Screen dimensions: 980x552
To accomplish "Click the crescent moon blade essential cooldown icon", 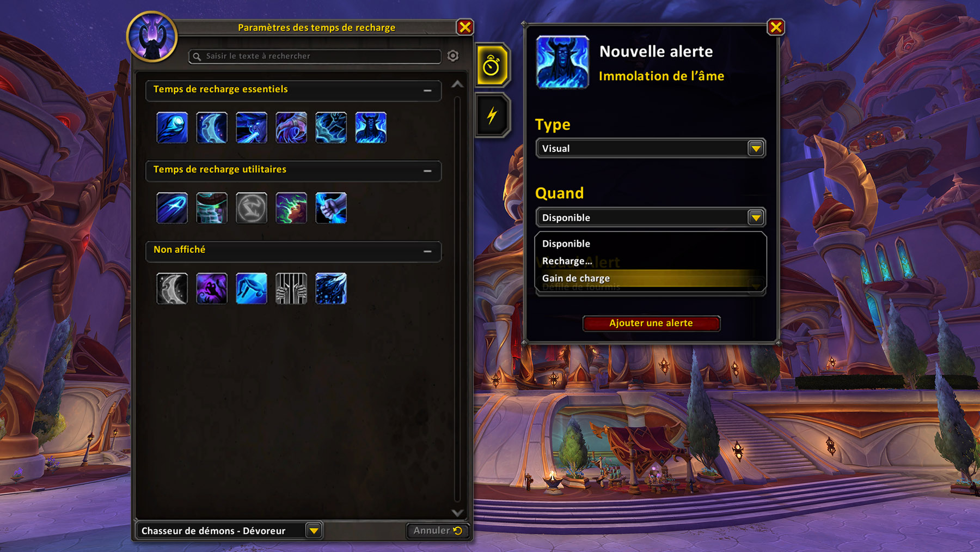I will tap(212, 128).
